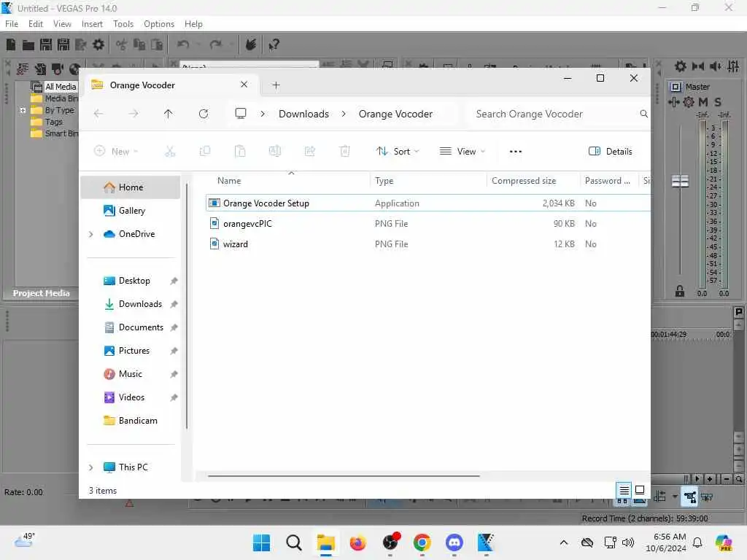The image size is (747, 560).
Task: Click VEGAS Save As disk toolbar icon
Action: pos(63,44)
